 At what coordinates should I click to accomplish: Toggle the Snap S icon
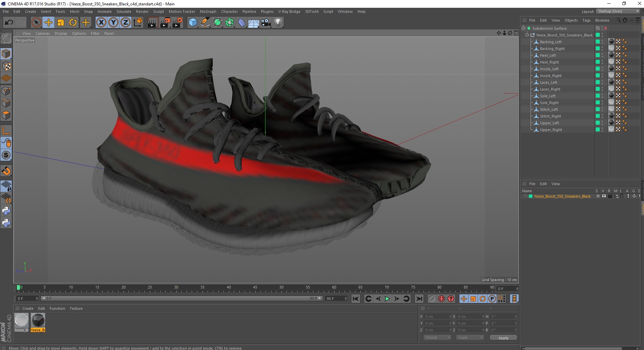coord(6,155)
